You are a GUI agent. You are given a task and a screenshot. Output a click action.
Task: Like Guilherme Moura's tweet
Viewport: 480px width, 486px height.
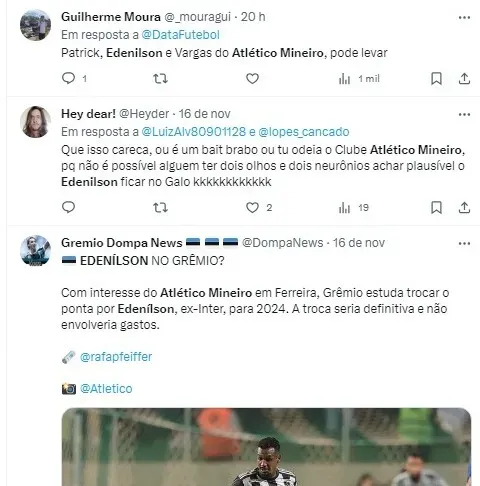pyautogui.click(x=252, y=79)
